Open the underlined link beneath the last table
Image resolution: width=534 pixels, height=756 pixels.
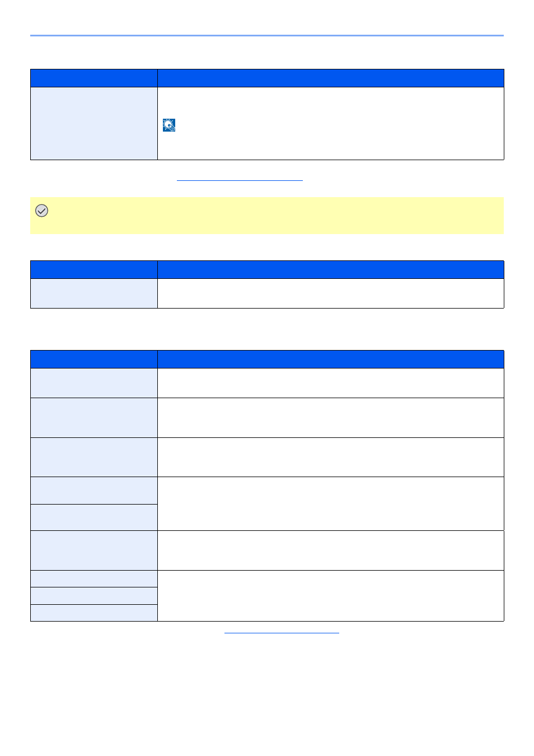(282, 633)
